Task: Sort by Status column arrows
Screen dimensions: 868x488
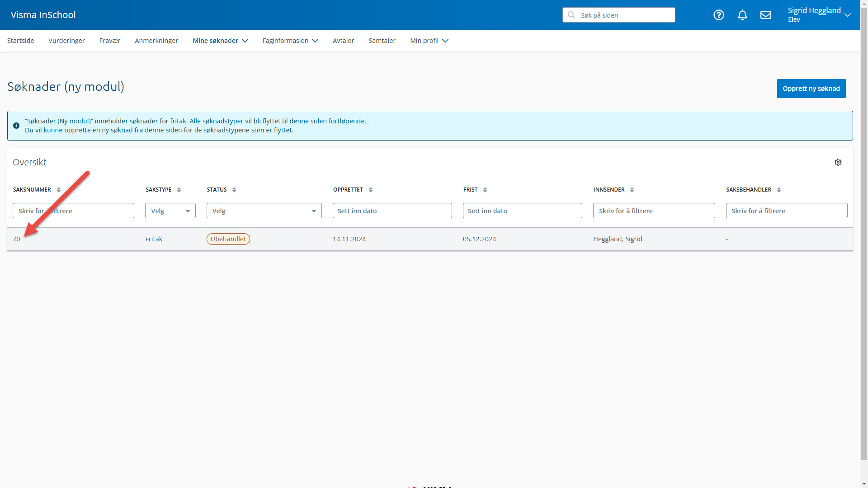Action: (234, 190)
